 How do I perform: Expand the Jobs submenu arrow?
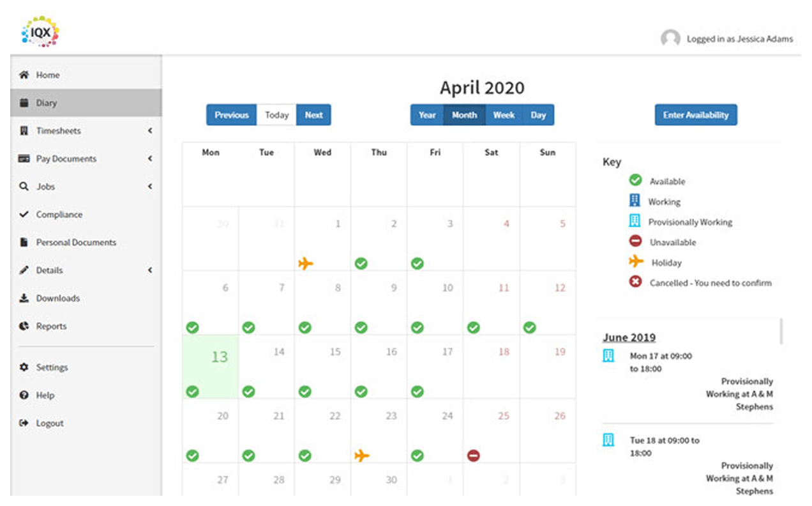click(150, 187)
